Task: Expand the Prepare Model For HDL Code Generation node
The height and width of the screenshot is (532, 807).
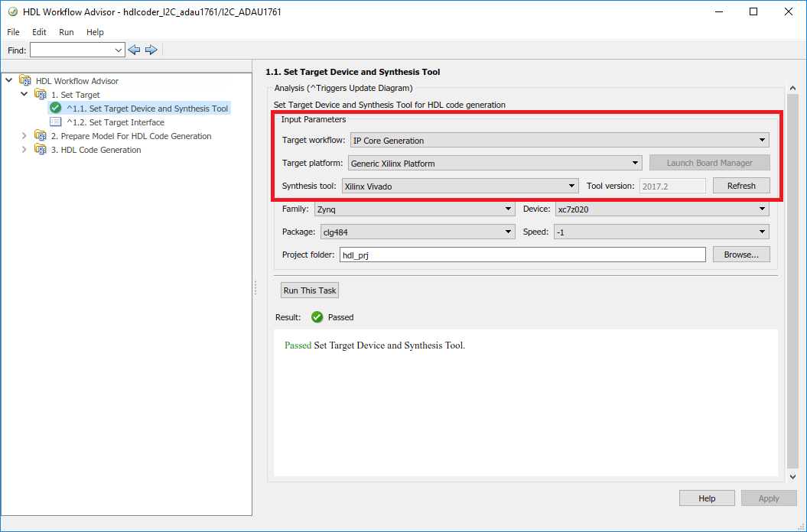Action: [x=24, y=136]
